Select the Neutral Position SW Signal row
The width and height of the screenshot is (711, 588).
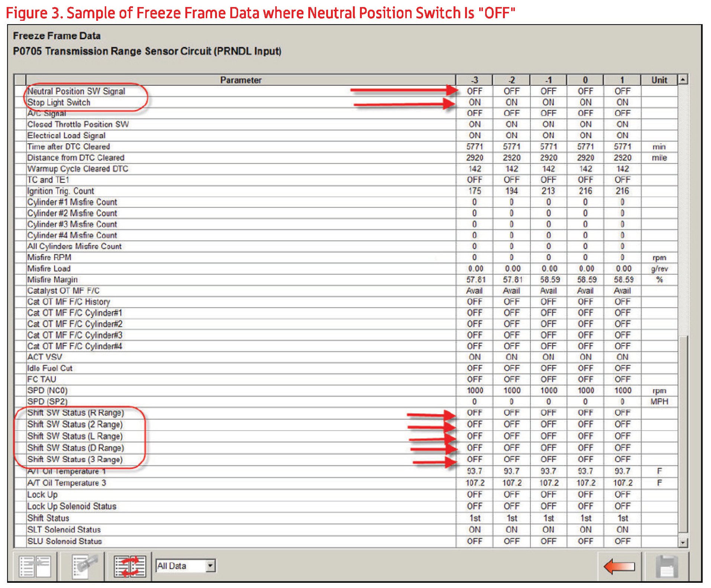76,91
